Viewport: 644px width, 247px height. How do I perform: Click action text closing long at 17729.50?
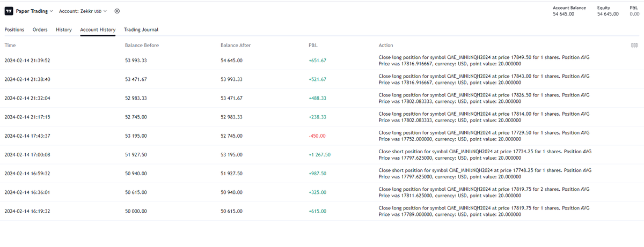(x=484, y=136)
